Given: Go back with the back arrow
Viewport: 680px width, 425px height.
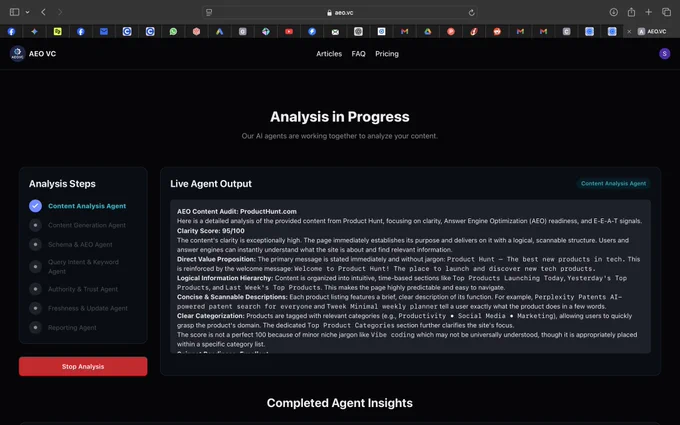Looking at the screenshot, I should click(43, 12).
